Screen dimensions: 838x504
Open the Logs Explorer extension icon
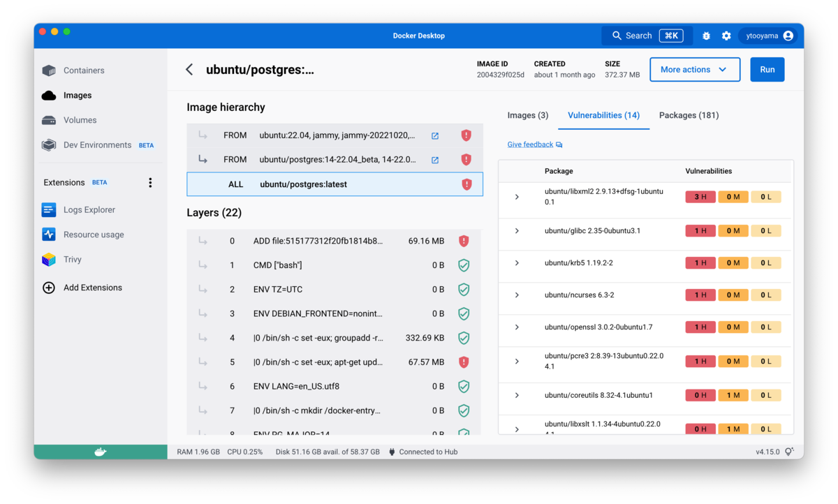point(49,209)
